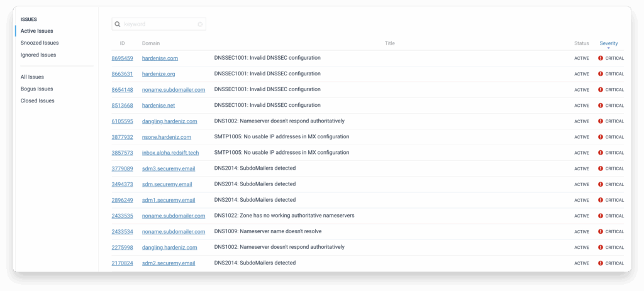Open Closed Issues view
This screenshot has height=291, width=644.
(37, 101)
